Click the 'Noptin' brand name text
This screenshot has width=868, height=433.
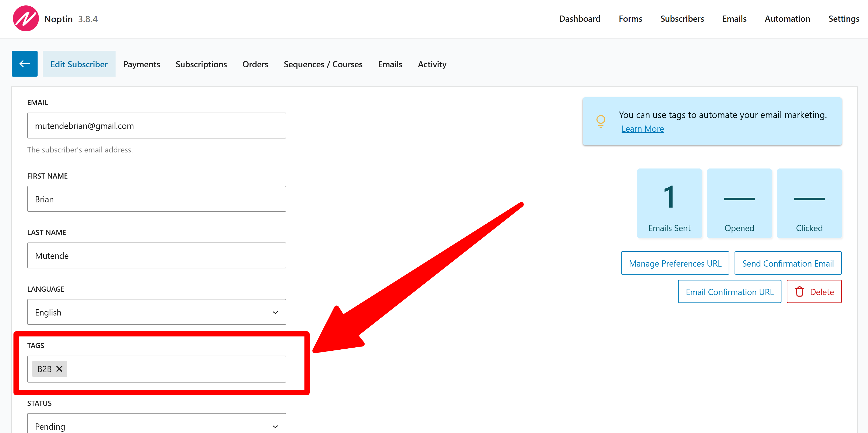coord(58,19)
